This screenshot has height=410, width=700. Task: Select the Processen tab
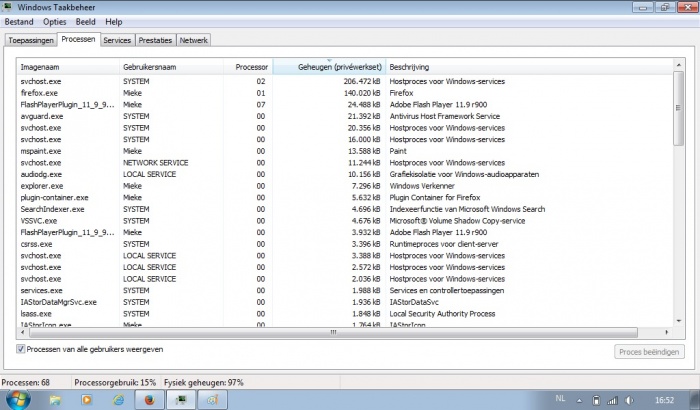[x=79, y=39]
